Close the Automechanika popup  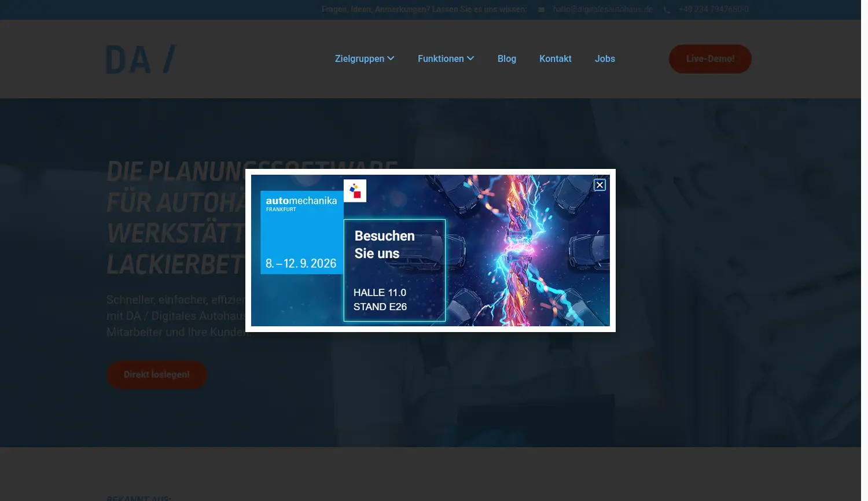(599, 185)
